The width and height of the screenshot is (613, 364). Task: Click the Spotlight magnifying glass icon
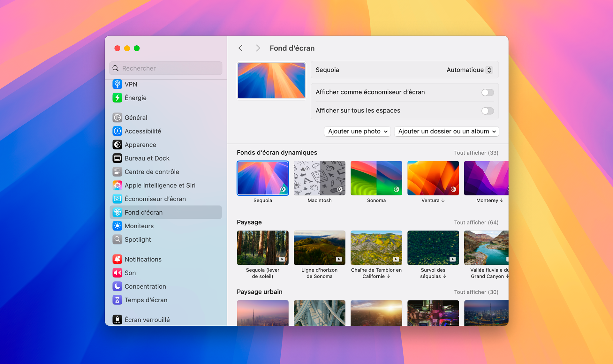[117, 239]
